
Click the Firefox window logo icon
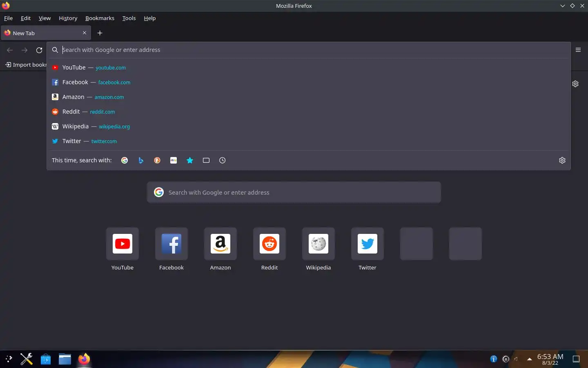point(6,6)
